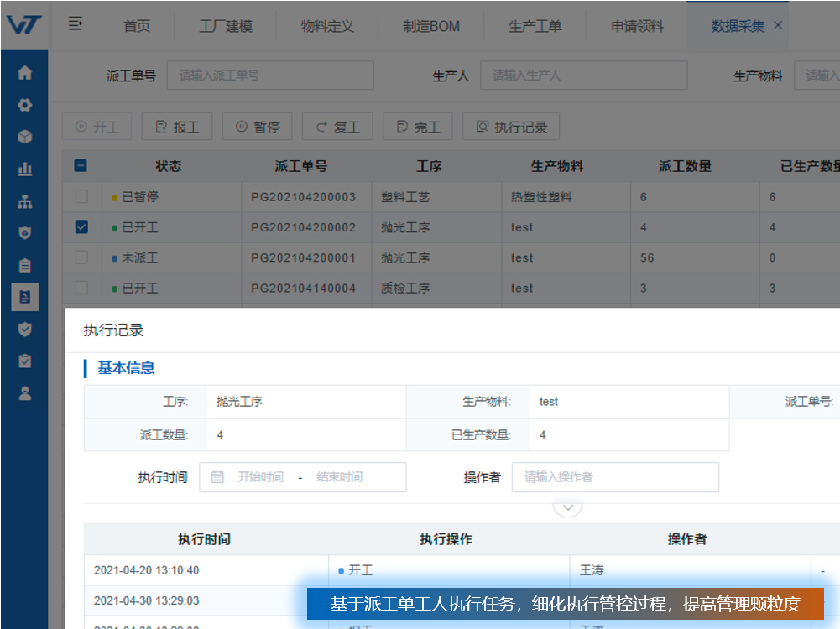The image size is (840, 629).
Task: Close the 数据采集 tab
Action: click(x=778, y=25)
